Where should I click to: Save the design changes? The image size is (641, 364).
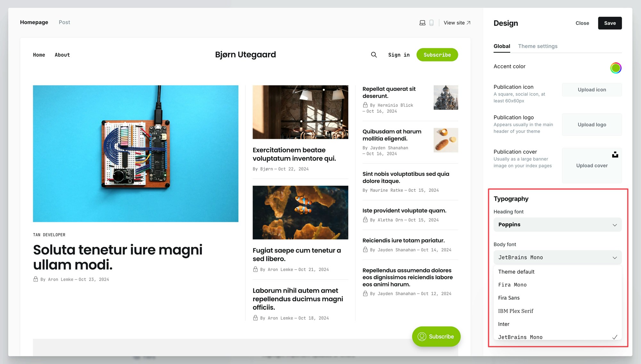[x=610, y=23]
